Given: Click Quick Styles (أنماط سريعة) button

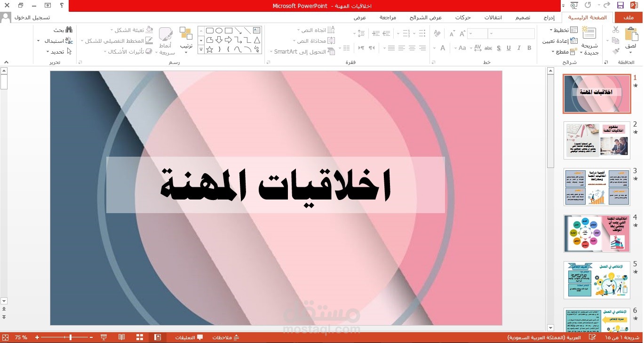Looking at the screenshot, I should click(x=166, y=40).
